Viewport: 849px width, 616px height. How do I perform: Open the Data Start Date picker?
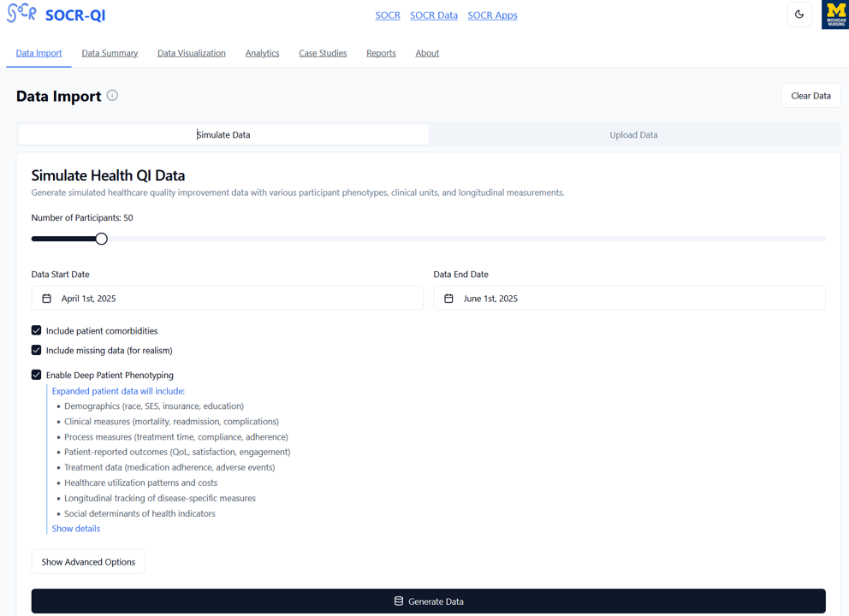pyautogui.click(x=227, y=299)
